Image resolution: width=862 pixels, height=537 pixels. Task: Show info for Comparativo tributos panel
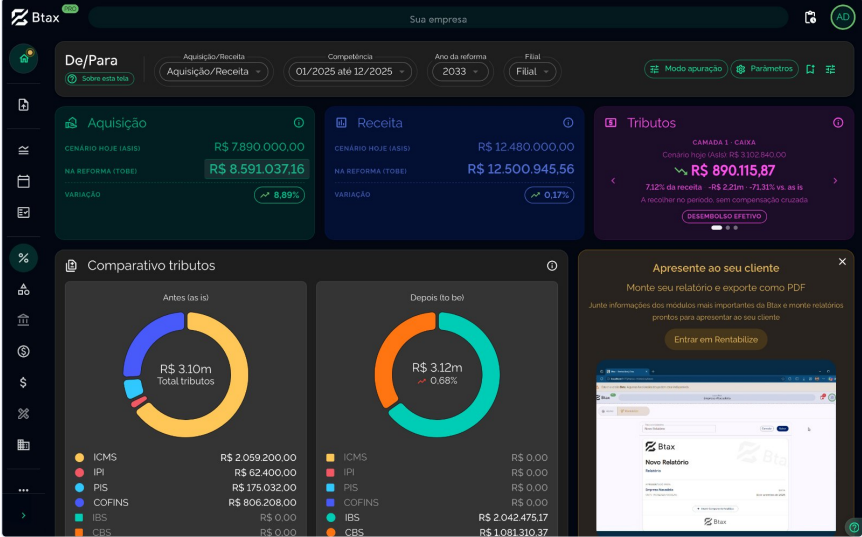(x=552, y=266)
